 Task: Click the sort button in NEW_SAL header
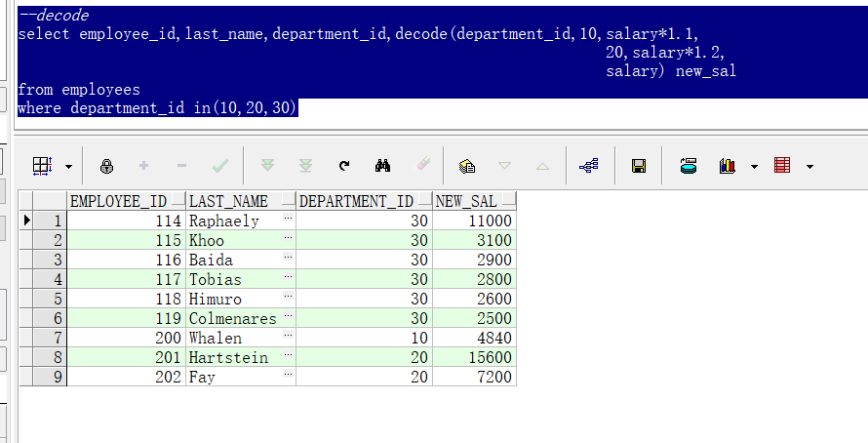(x=509, y=200)
